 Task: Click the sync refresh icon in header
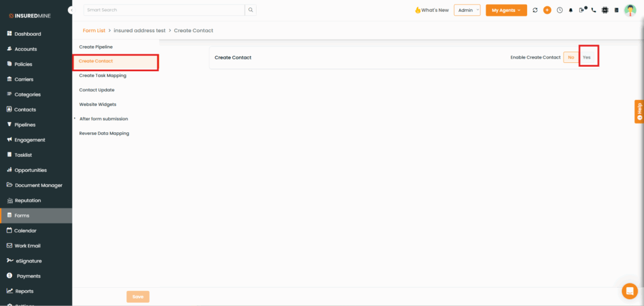click(535, 10)
